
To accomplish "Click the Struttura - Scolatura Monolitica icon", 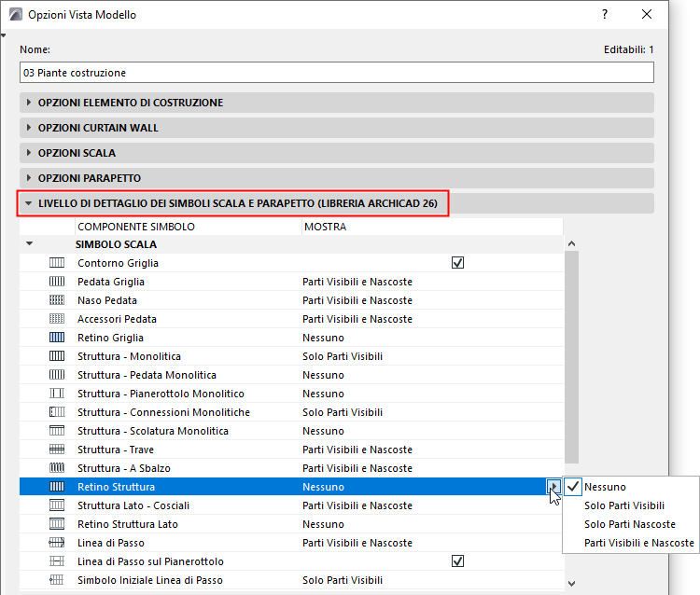I will click(x=57, y=431).
